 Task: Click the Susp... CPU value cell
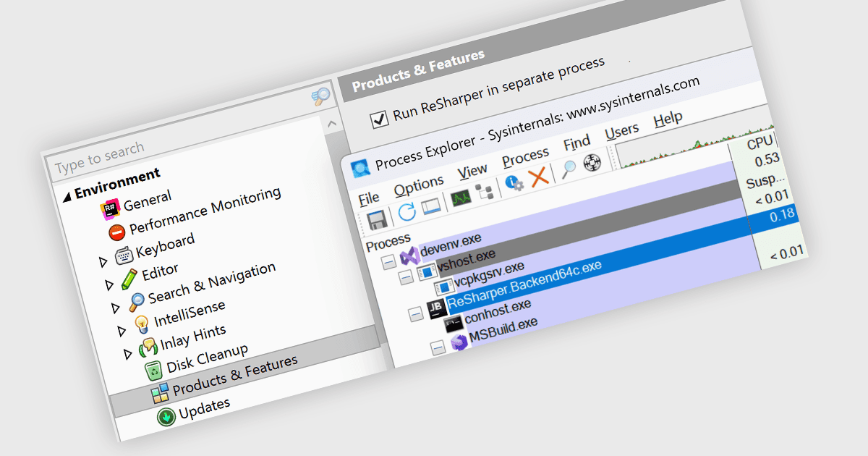766,179
